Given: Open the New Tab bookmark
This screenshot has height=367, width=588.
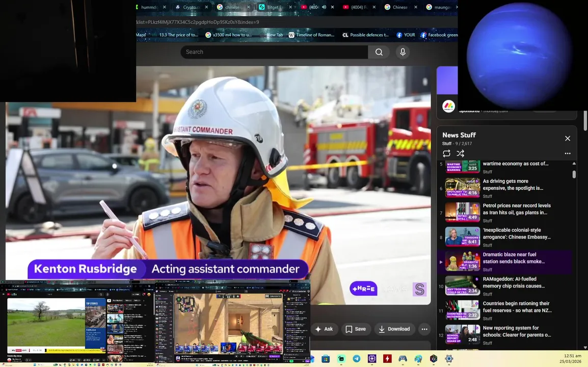Looking at the screenshot, I should click(x=271, y=35).
